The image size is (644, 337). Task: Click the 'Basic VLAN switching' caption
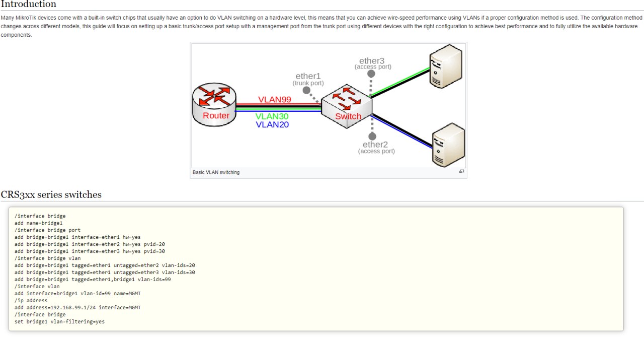pyautogui.click(x=216, y=172)
